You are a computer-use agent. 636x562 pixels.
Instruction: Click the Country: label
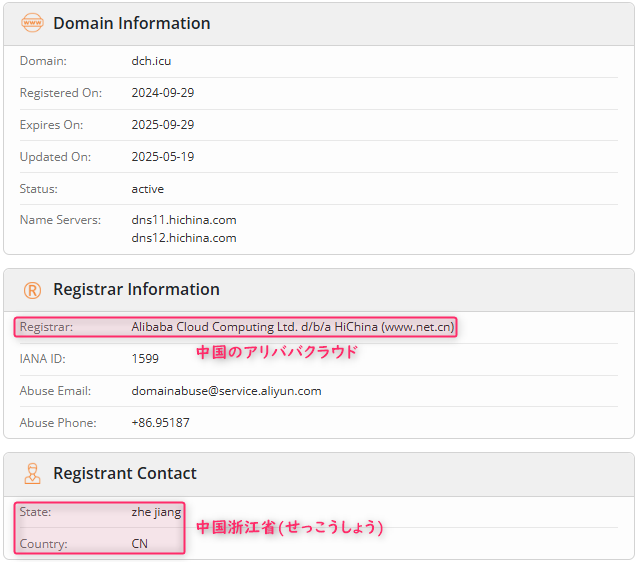point(44,544)
